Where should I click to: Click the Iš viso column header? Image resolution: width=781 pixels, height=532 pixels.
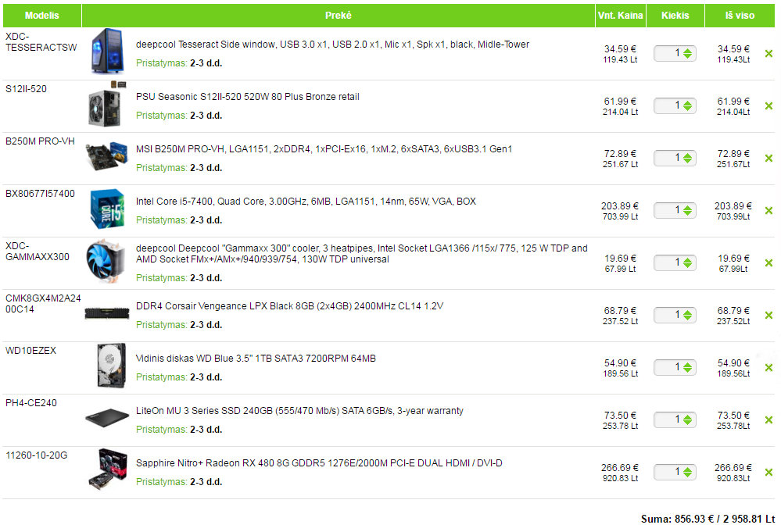pyautogui.click(x=740, y=16)
